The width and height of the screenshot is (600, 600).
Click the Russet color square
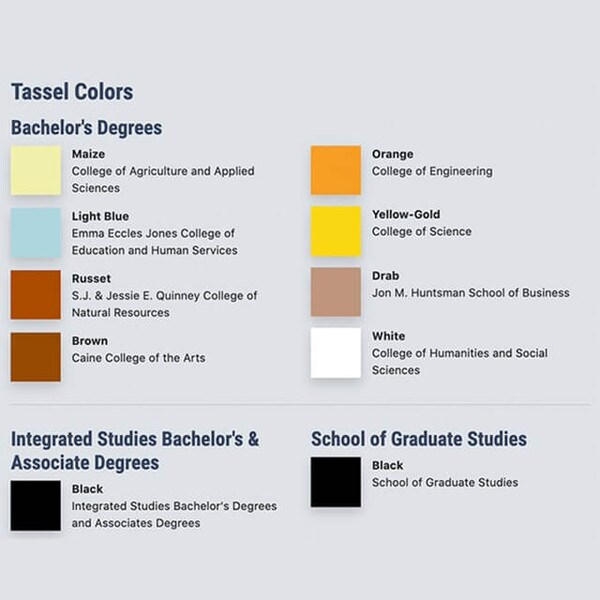click(x=36, y=295)
